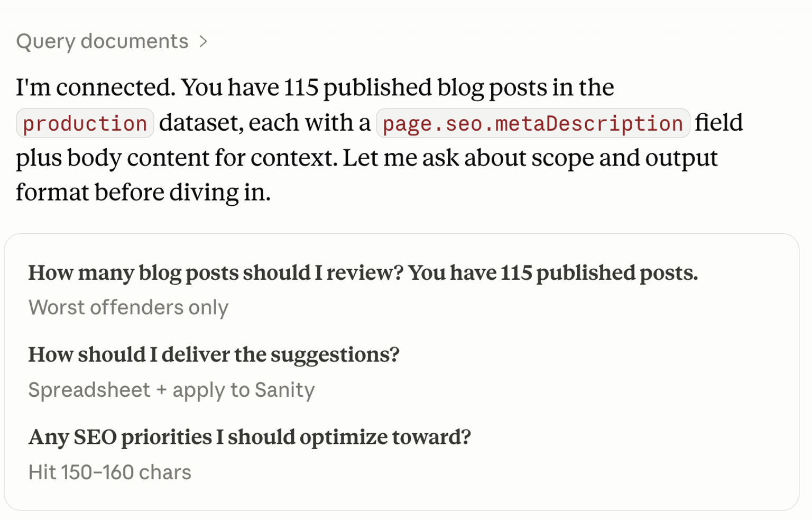Click 'Let me ask about scope and output' text
The height and width of the screenshot is (520, 812).
[x=530, y=158]
